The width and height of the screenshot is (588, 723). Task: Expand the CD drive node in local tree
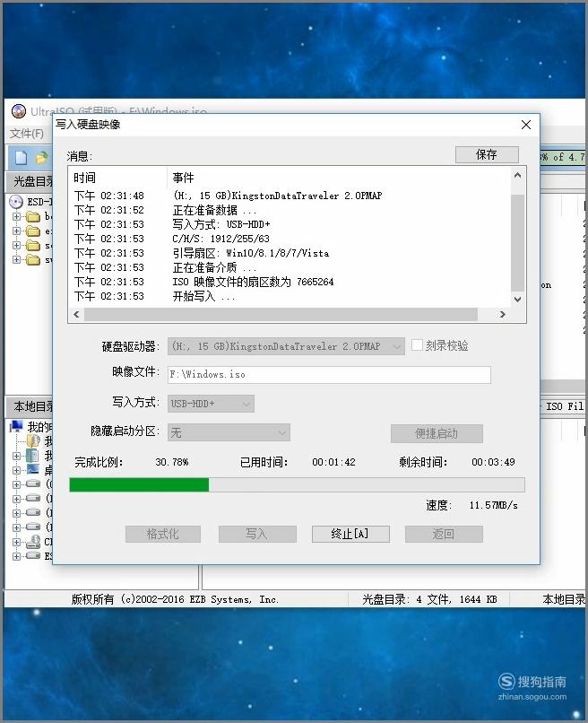click(17, 542)
